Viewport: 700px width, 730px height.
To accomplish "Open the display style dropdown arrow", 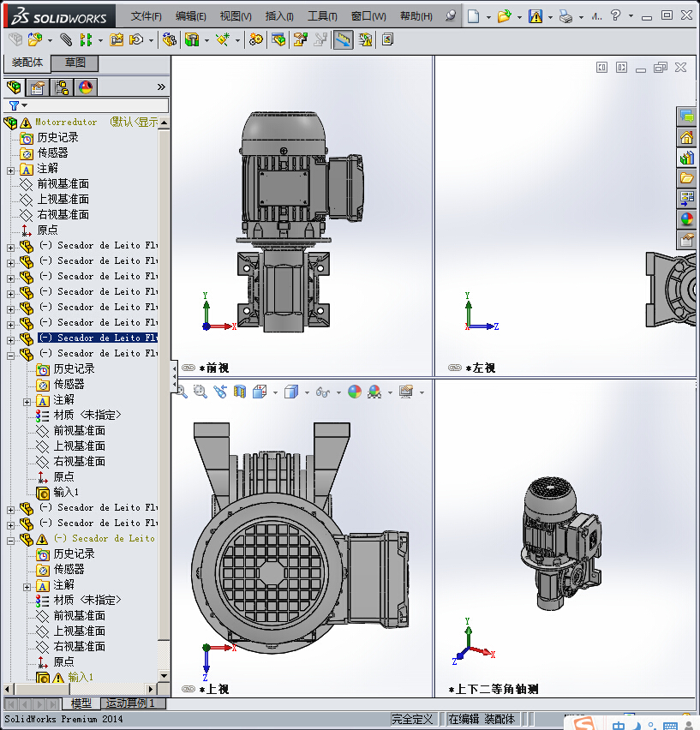I will tap(308, 392).
